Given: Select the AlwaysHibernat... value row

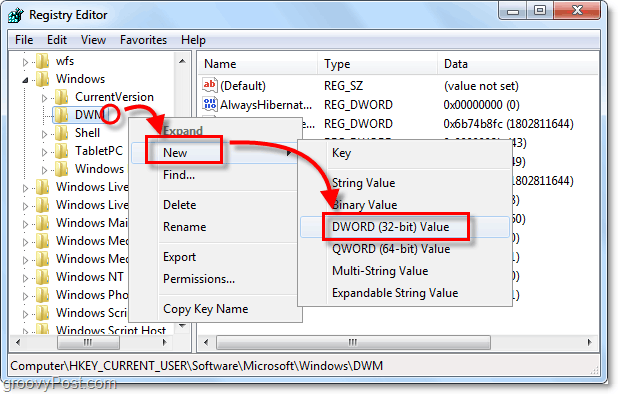Looking at the screenshot, I should [398, 105].
